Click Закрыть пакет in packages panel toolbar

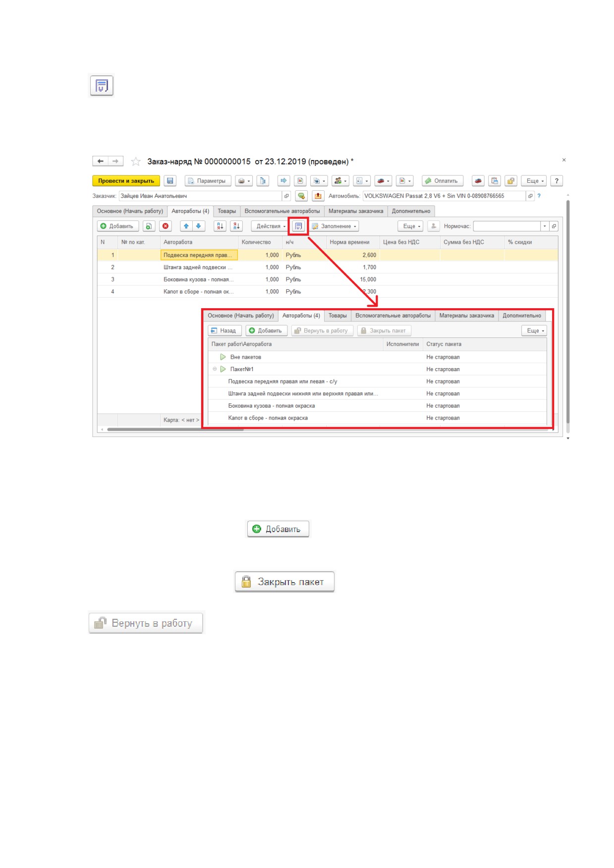[x=384, y=331]
